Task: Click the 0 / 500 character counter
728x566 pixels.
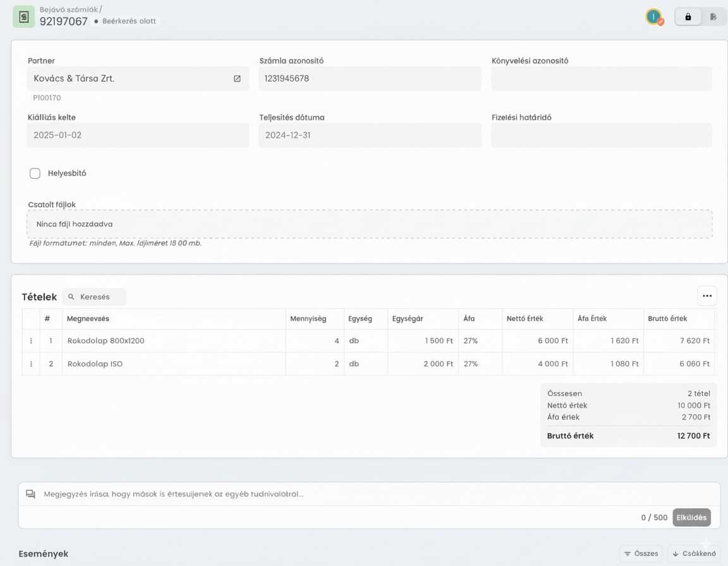Action: click(x=654, y=517)
